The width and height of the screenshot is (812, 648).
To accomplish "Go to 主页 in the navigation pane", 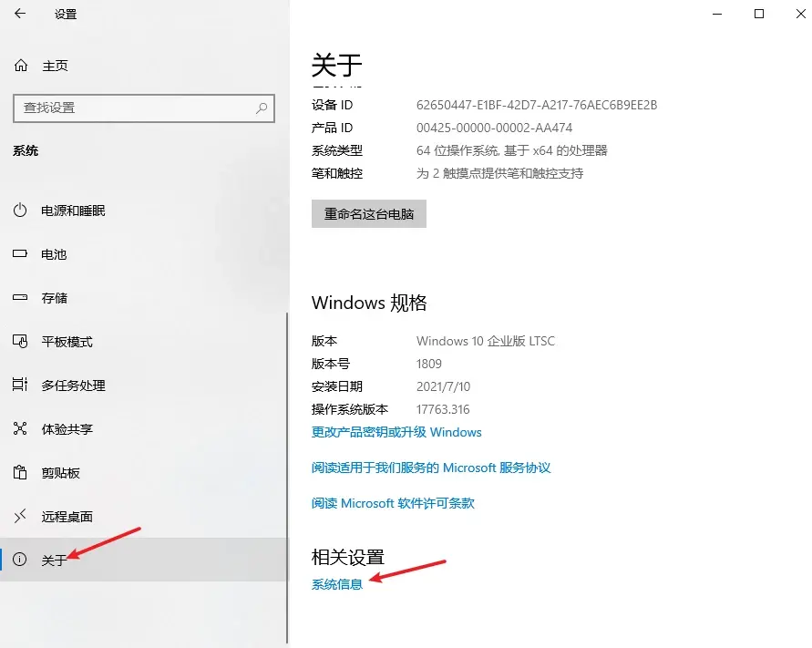I will pyautogui.click(x=57, y=65).
